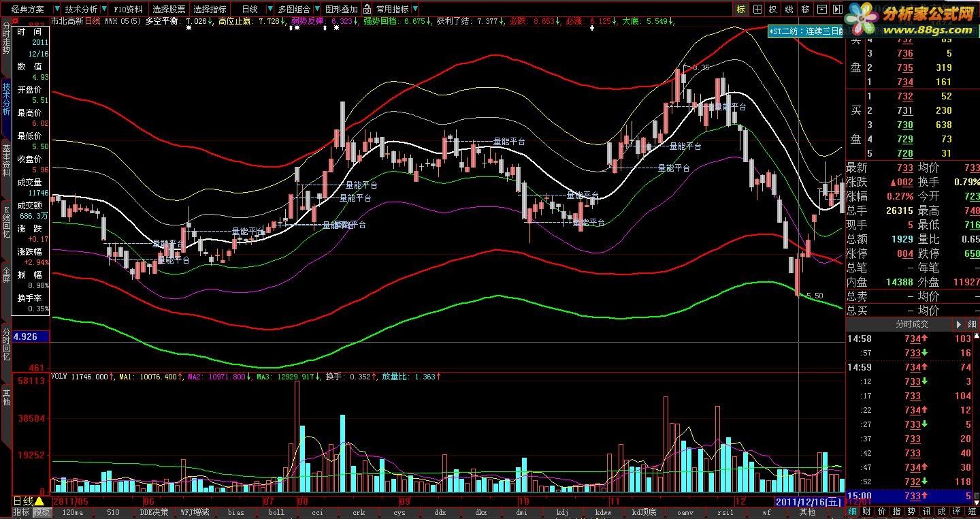
Task: Open the 成 transactions view button
Action: (942, 512)
